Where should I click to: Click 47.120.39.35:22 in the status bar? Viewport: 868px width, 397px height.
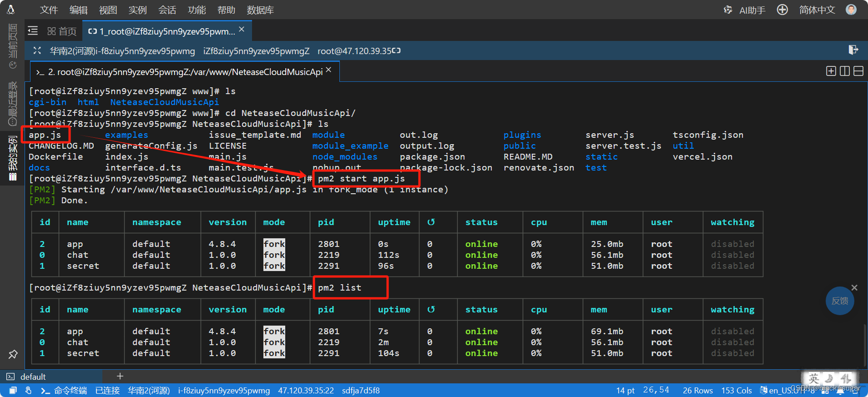[x=306, y=390]
